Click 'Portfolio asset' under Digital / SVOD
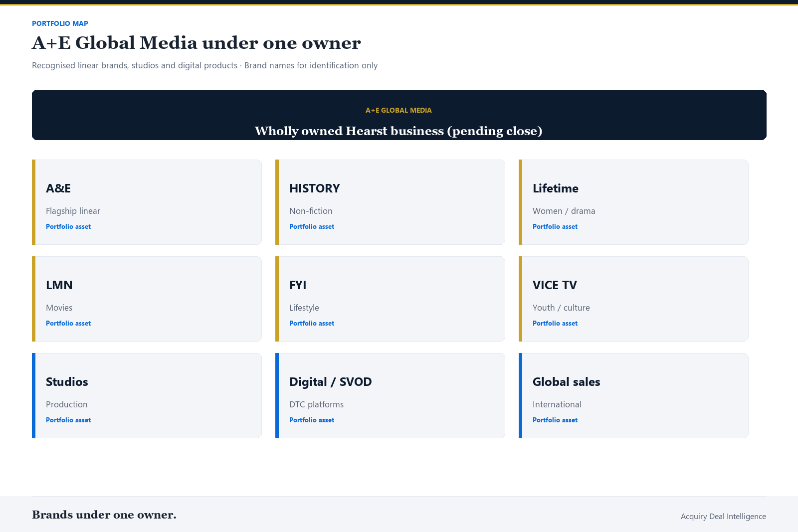The height and width of the screenshot is (532, 798). (x=312, y=420)
